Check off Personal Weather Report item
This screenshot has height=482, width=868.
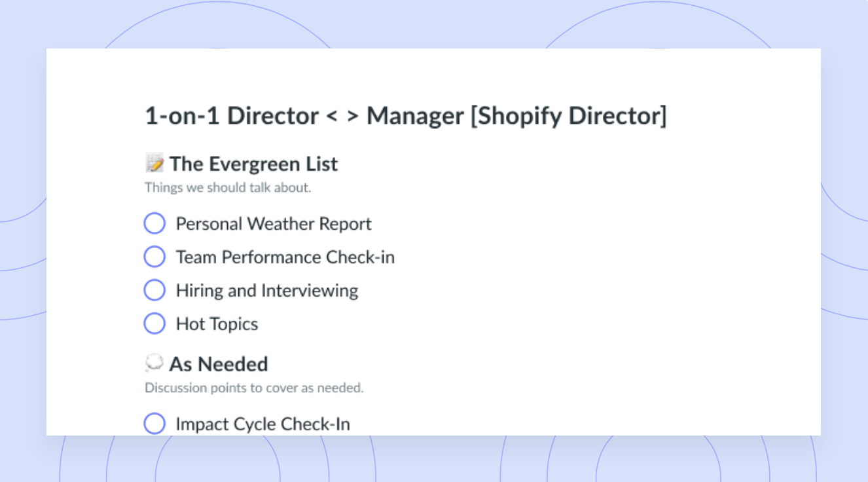[154, 224]
